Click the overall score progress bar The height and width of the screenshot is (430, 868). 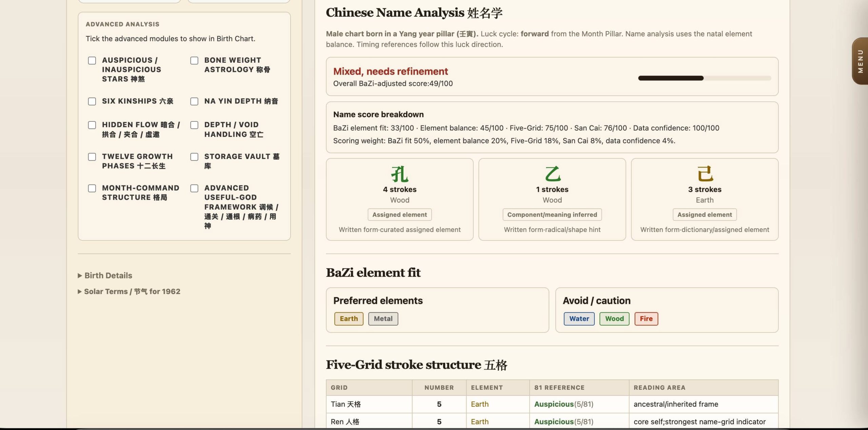(705, 78)
